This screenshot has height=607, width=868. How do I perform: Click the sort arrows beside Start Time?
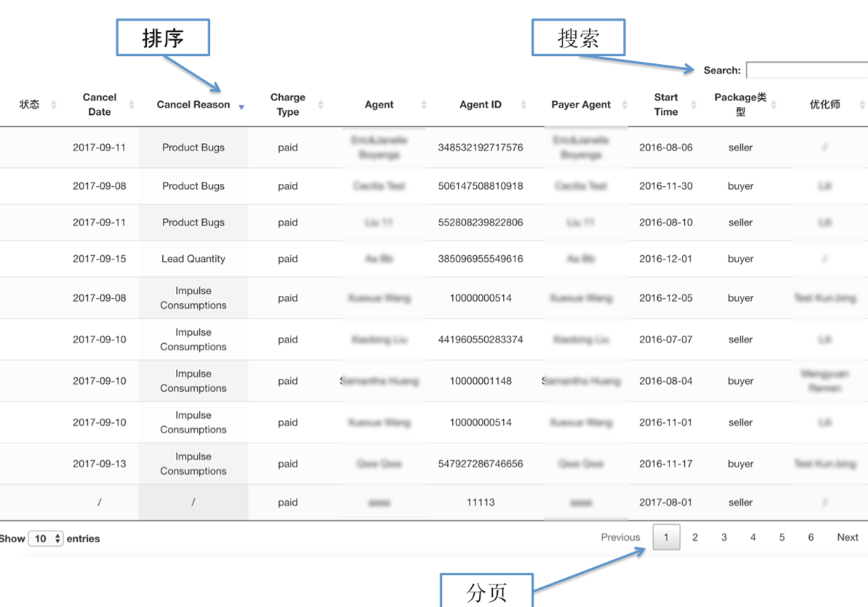(x=694, y=105)
